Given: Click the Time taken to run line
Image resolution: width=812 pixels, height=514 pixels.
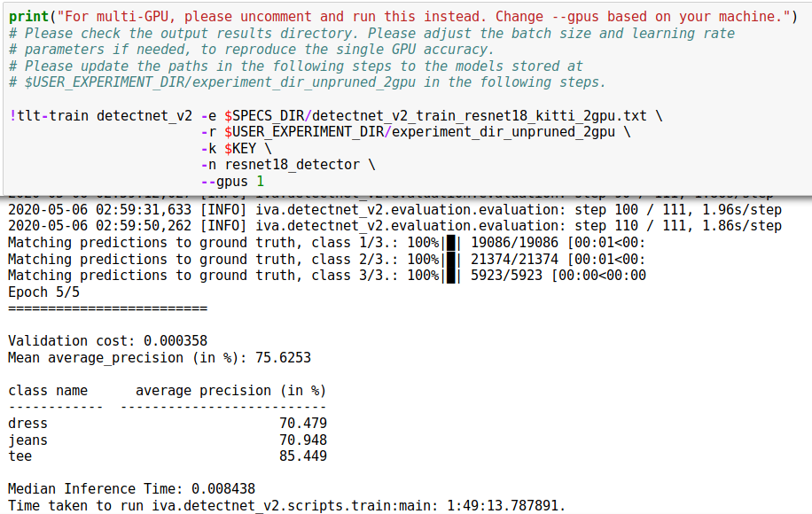Looking at the screenshot, I should pyautogui.click(x=287, y=506).
